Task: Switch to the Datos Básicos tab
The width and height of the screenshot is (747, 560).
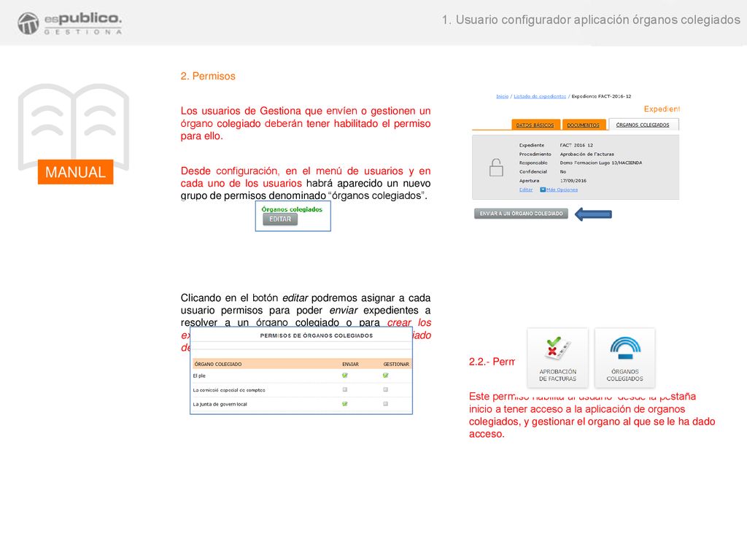Action: click(x=535, y=125)
